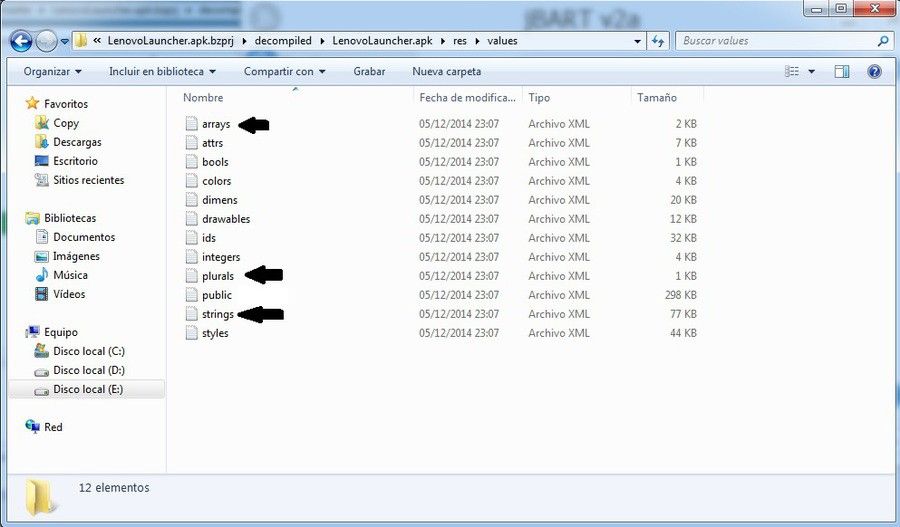The width and height of the screenshot is (900, 527).
Task: Select the dimens XML file icon
Action: (191, 199)
